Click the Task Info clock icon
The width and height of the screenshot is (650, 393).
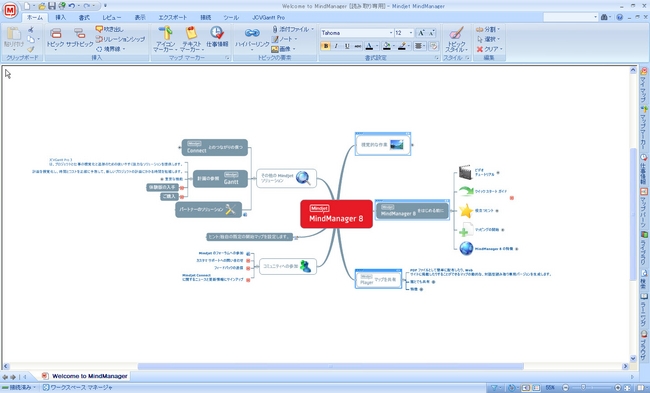[217, 33]
